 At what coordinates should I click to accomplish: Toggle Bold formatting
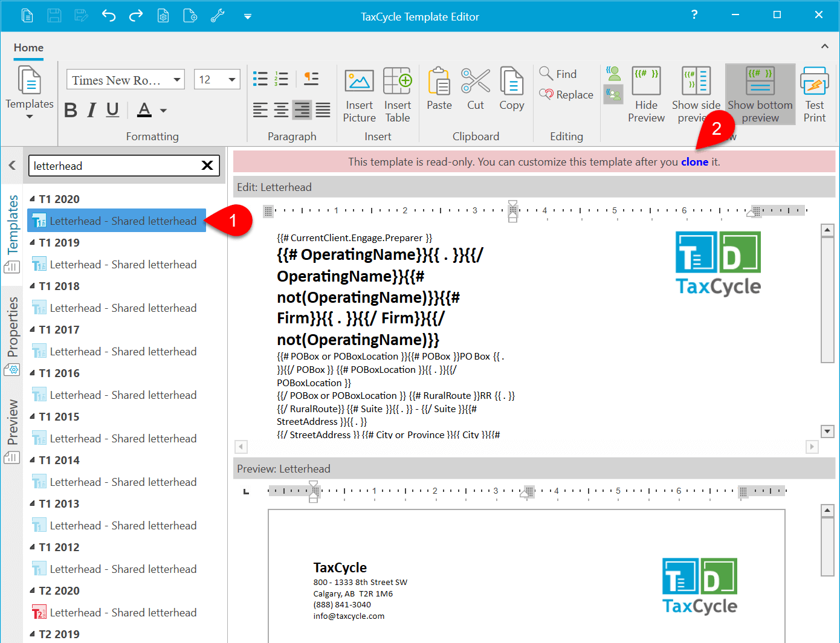tap(71, 110)
